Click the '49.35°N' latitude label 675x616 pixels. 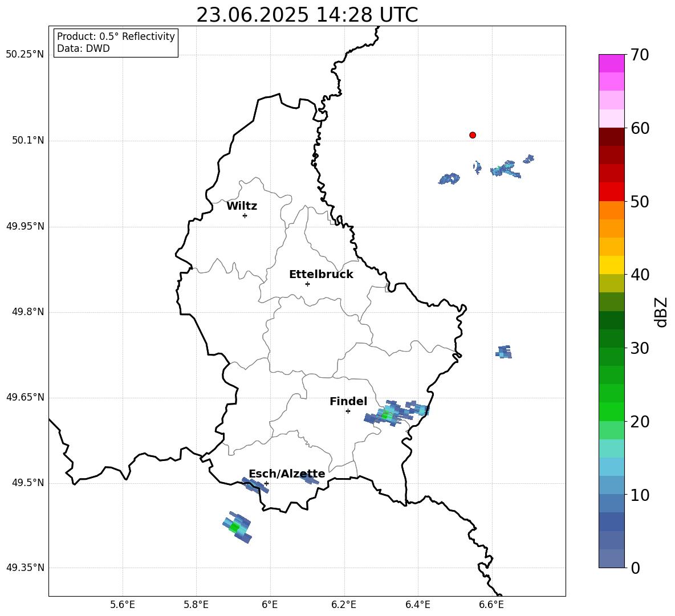click(x=25, y=568)
